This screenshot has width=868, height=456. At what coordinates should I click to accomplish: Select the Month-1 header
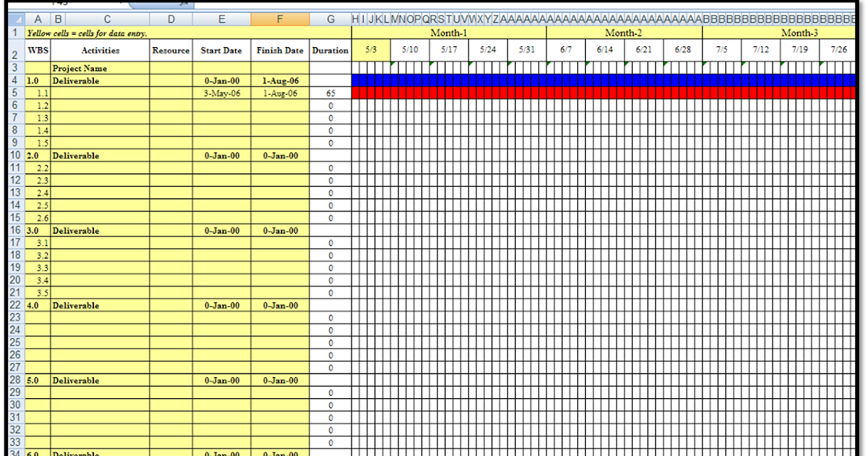[449, 33]
